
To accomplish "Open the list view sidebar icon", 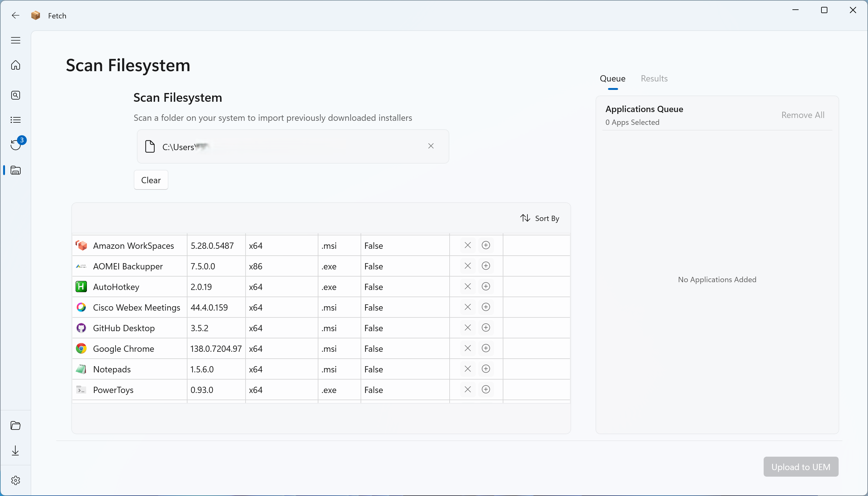I will [x=16, y=120].
